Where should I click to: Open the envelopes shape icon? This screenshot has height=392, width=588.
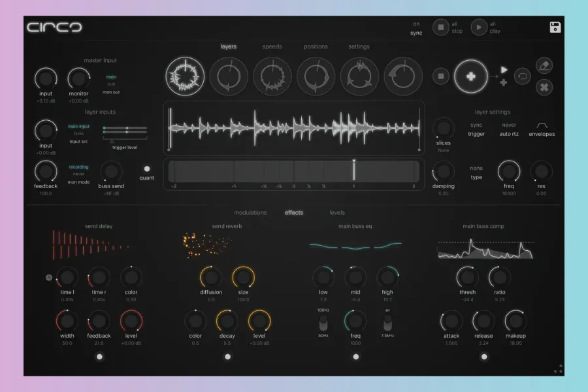(542, 125)
